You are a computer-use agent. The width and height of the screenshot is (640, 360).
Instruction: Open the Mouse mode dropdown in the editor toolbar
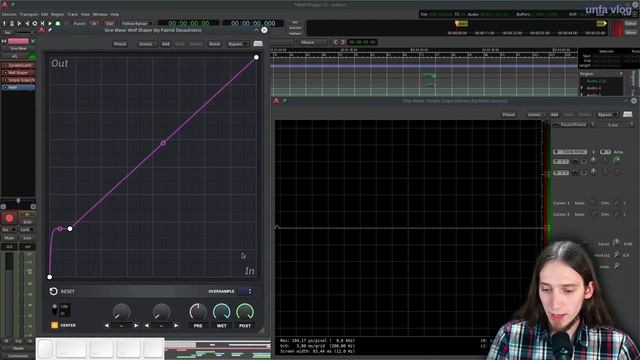313,42
